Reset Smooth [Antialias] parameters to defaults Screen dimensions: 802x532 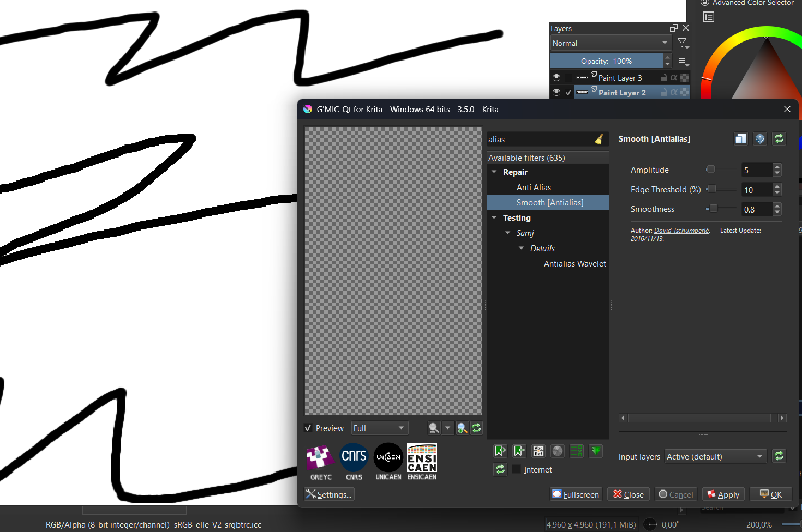pyautogui.click(x=779, y=139)
